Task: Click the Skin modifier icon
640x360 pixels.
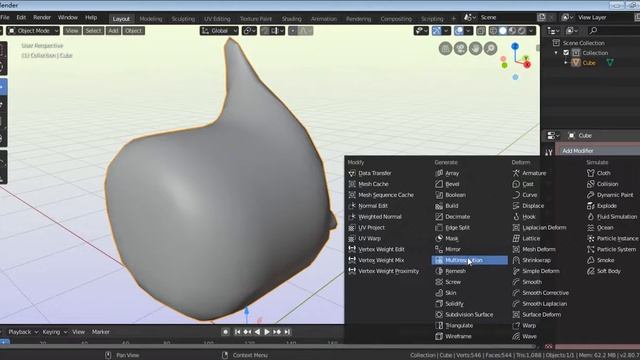Action: point(439,293)
